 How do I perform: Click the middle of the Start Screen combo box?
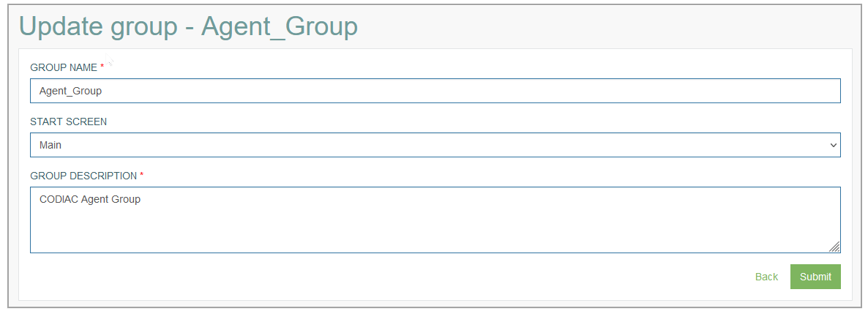pos(435,145)
